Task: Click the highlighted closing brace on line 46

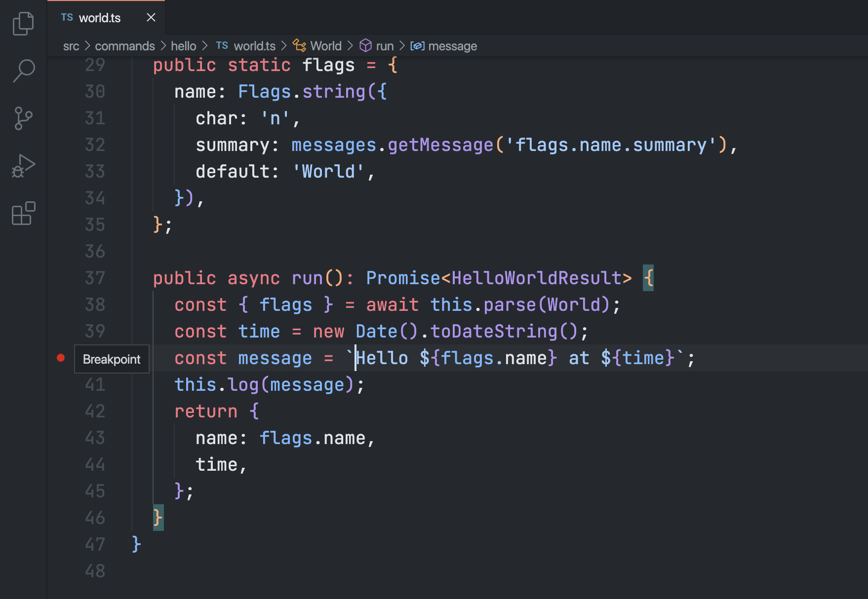Action: point(158,518)
